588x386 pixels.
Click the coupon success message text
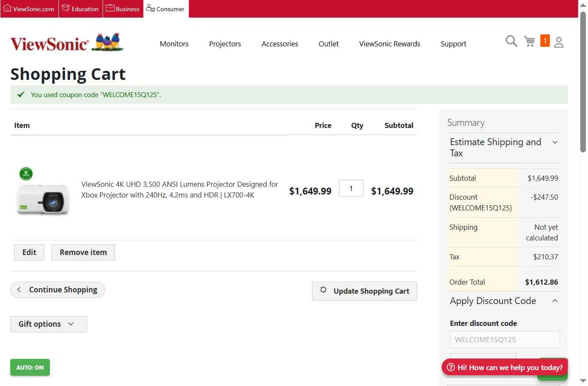pos(96,95)
